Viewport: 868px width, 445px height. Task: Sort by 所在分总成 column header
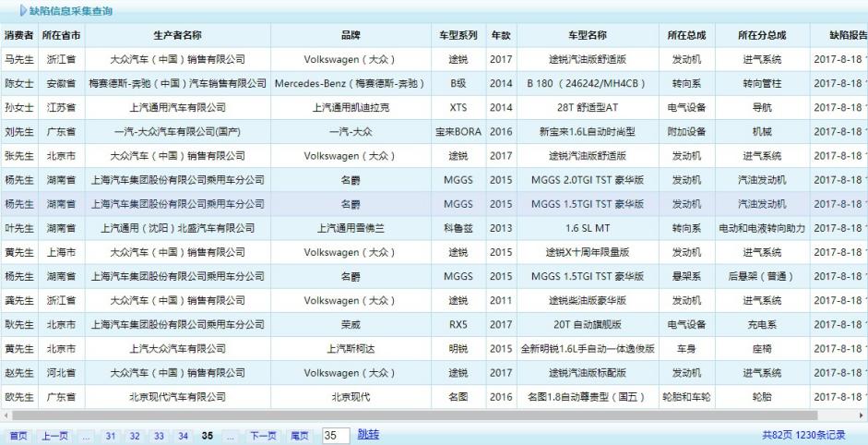[x=762, y=35]
